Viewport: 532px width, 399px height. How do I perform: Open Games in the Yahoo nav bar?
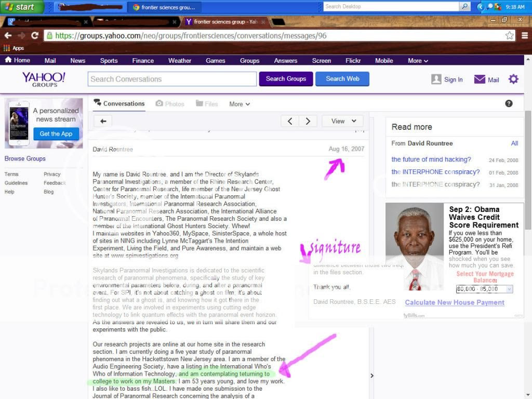(216, 60)
